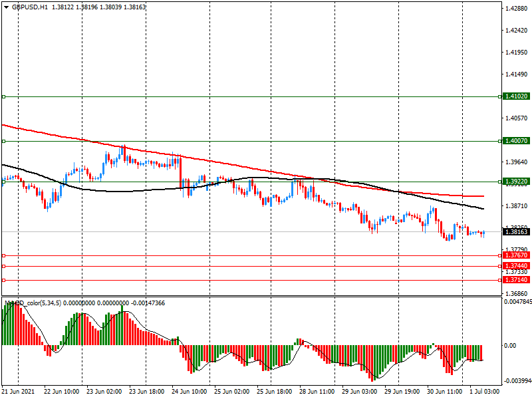Select the green 1.39220 price level label
The width and height of the screenshot is (532, 399).
click(x=516, y=182)
